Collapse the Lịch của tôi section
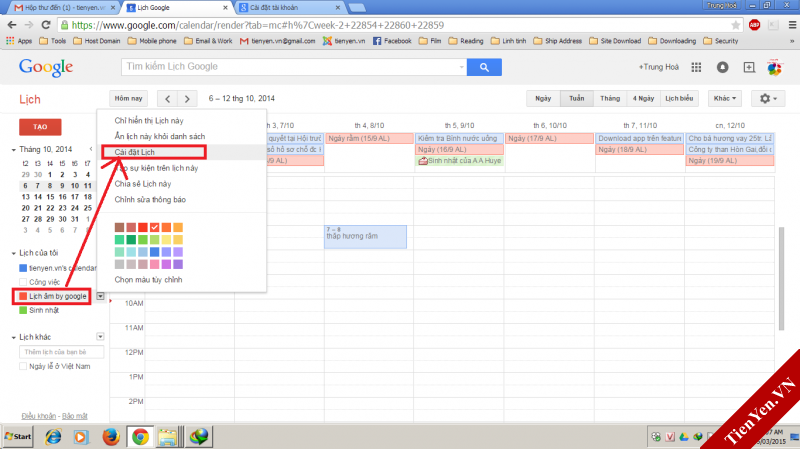The height and width of the screenshot is (449, 800). (14, 253)
